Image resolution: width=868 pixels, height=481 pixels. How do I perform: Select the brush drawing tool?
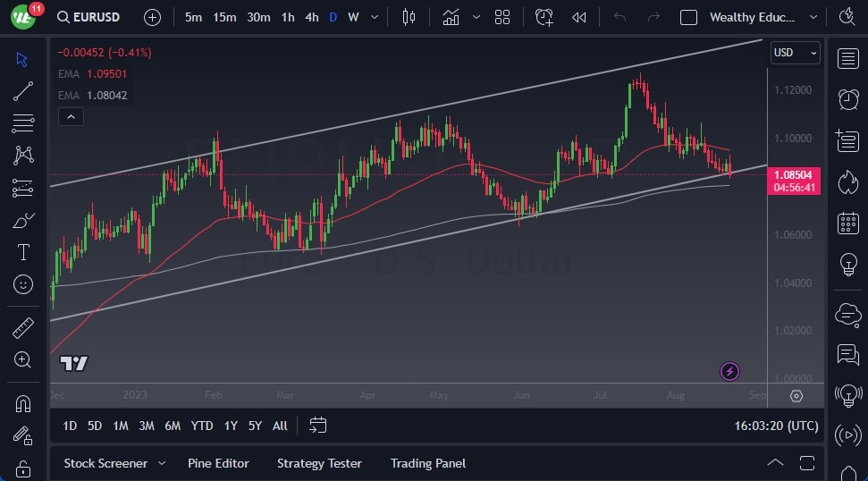coord(23,220)
